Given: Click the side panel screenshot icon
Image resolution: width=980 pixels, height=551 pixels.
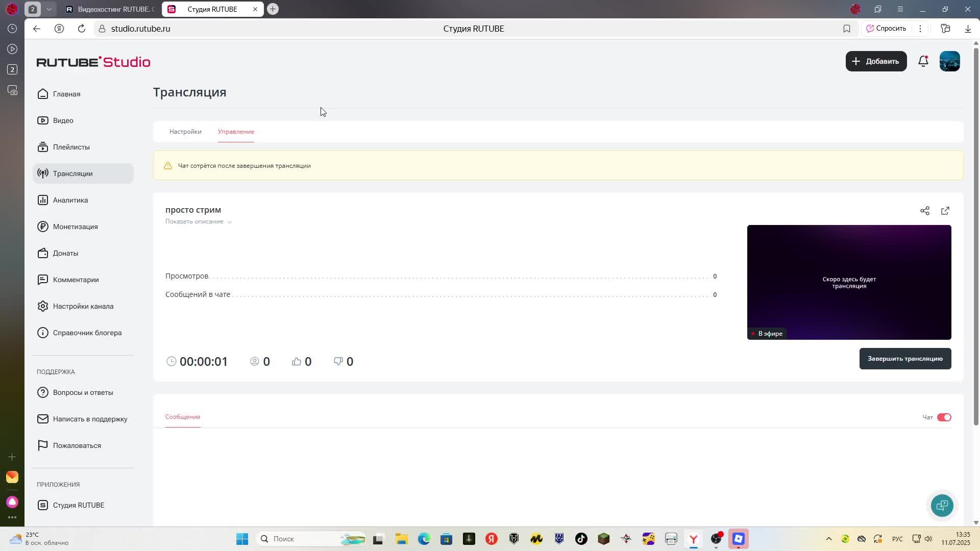Looking at the screenshot, I should (12, 90).
